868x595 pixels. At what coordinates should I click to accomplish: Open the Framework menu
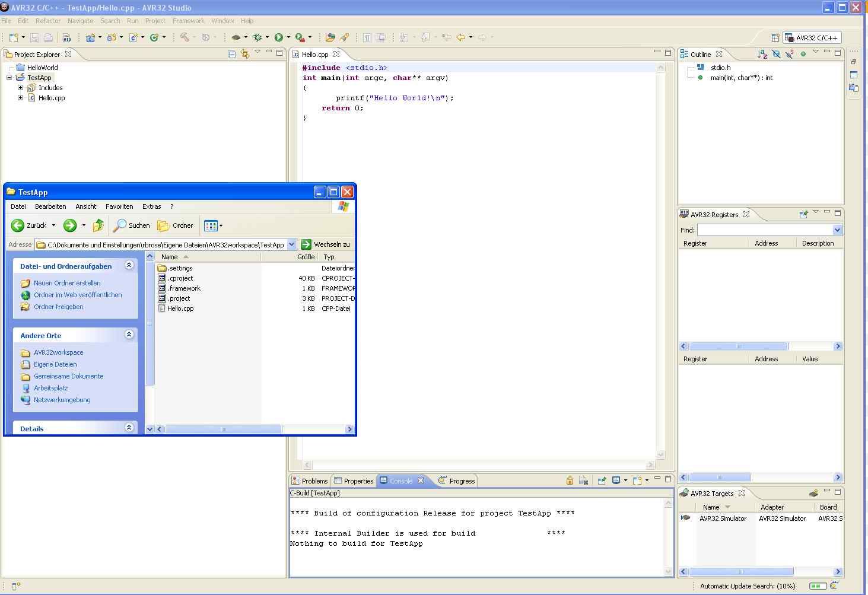[x=189, y=21]
